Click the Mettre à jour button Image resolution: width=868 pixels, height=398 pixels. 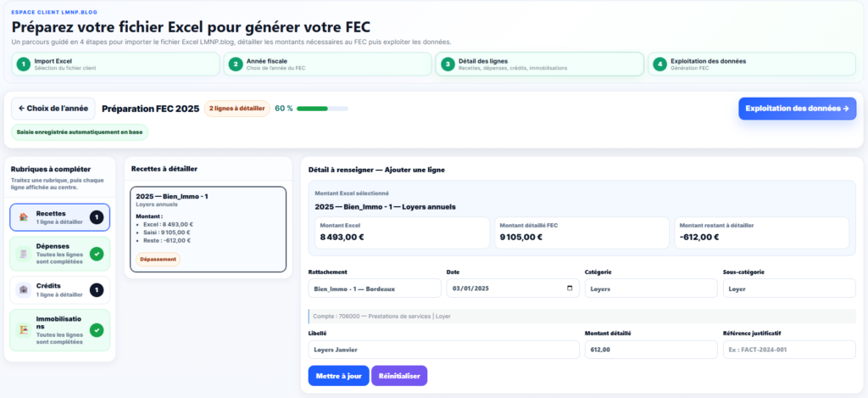pyautogui.click(x=339, y=376)
